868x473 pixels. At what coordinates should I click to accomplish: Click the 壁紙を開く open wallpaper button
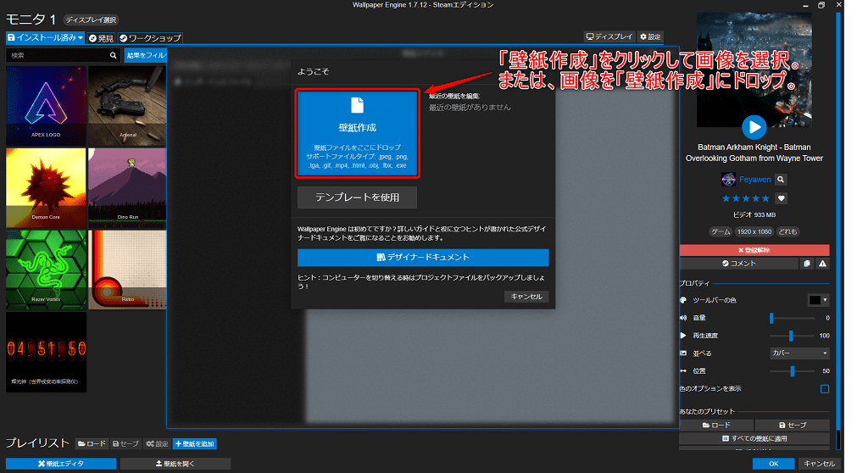175,464
